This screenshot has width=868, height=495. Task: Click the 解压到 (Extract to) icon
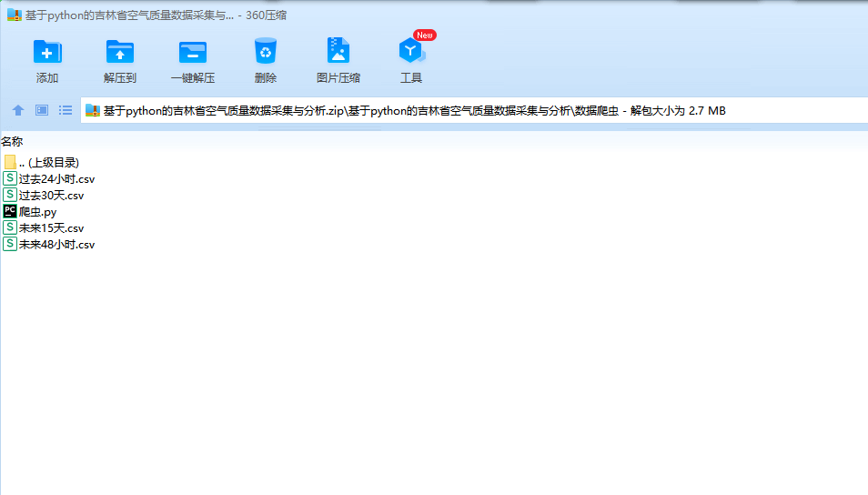click(119, 52)
